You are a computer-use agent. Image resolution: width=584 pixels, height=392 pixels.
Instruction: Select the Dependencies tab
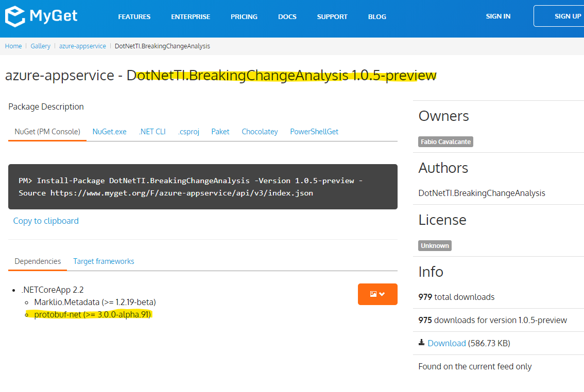[38, 261]
